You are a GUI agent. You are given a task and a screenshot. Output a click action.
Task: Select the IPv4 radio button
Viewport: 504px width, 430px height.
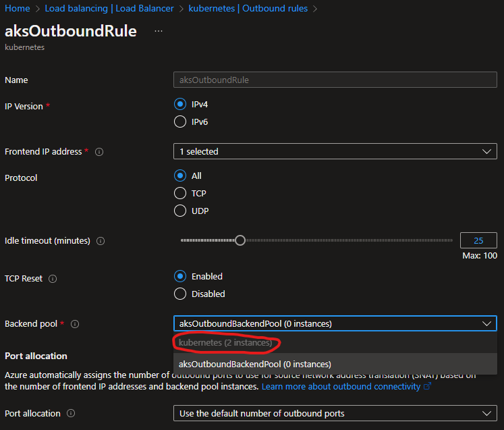[x=180, y=104]
